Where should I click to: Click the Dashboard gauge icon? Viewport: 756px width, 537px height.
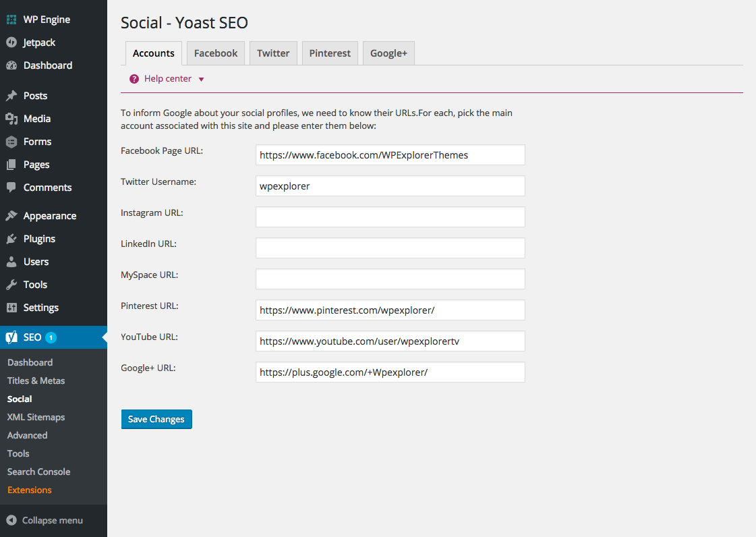click(11, 65)
